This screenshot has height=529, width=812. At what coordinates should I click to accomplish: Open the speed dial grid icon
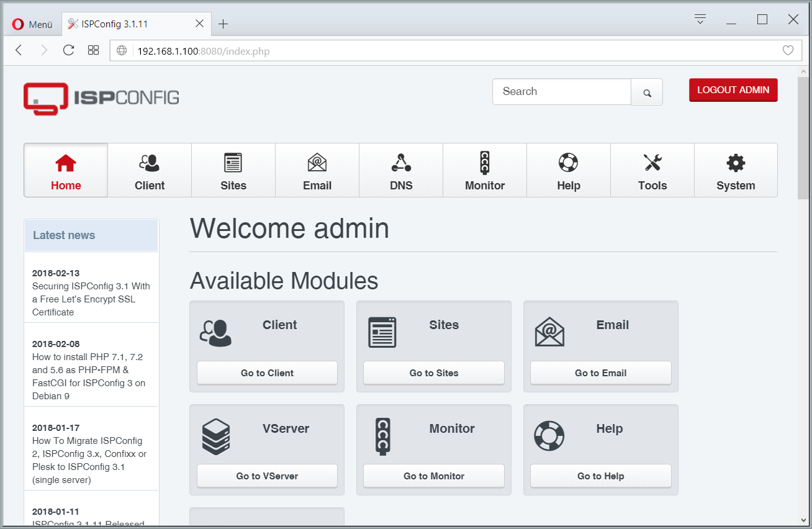click(x=93, y=50)
